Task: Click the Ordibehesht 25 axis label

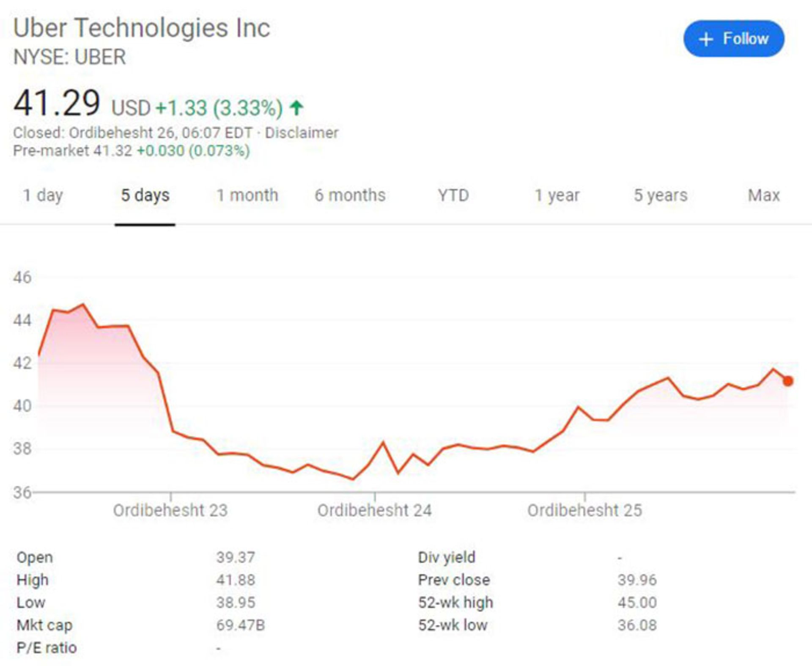Action: point(584,510)
